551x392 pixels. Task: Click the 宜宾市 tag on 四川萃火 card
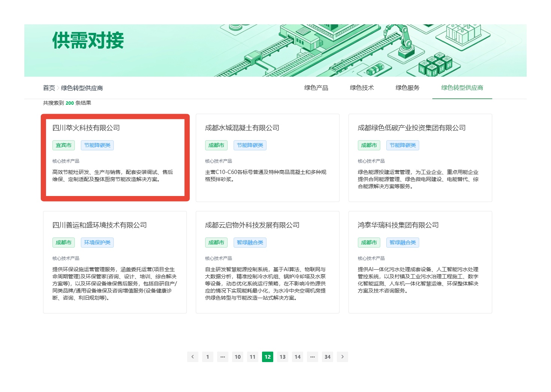[x=64, y=145]
